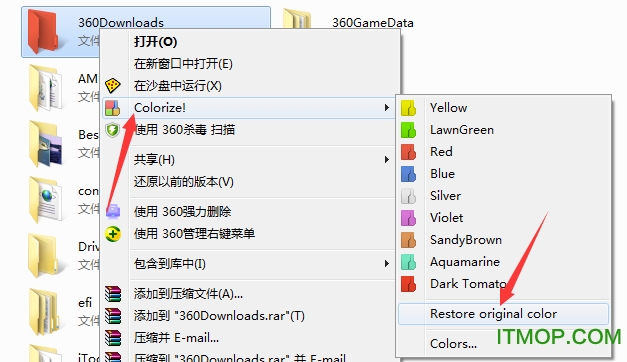Click the Red folder color icon

point(408,152)
